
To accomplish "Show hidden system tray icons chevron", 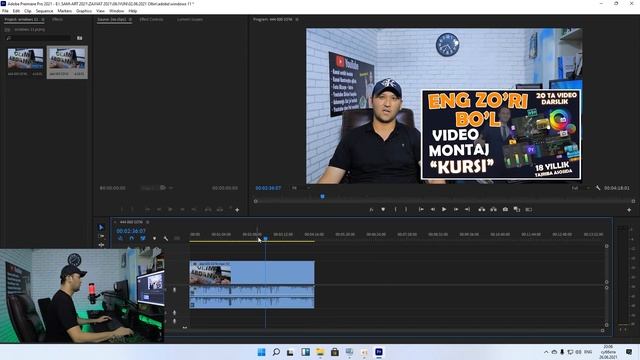I will click(x=546, y=352).
